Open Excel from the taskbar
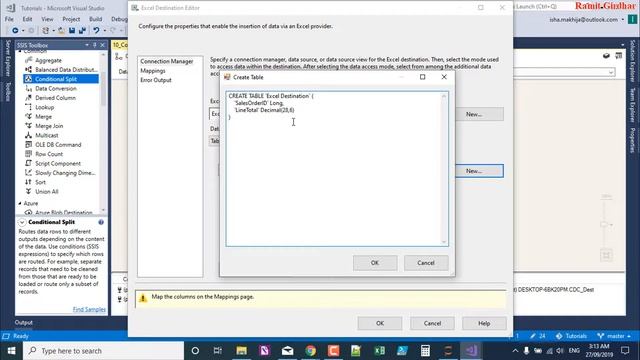640x360 pixels. tap(379, 351)
